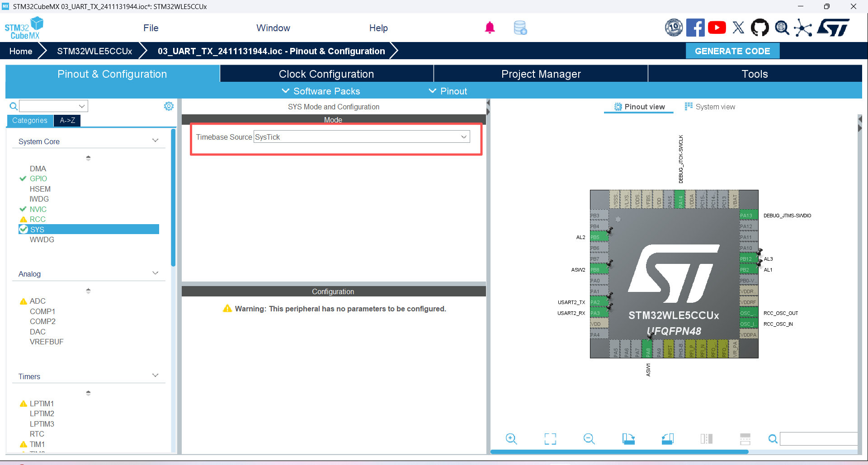Screen dimensions: 868x465
Task: Click the rotate pinout clockwise icon
Action: [x=628, y=438]
